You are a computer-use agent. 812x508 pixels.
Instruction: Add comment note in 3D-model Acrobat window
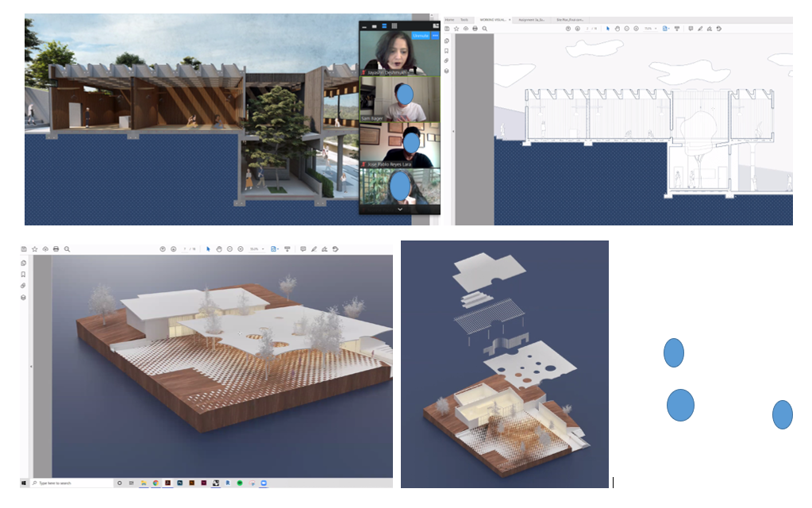click(x=303, y=249)
